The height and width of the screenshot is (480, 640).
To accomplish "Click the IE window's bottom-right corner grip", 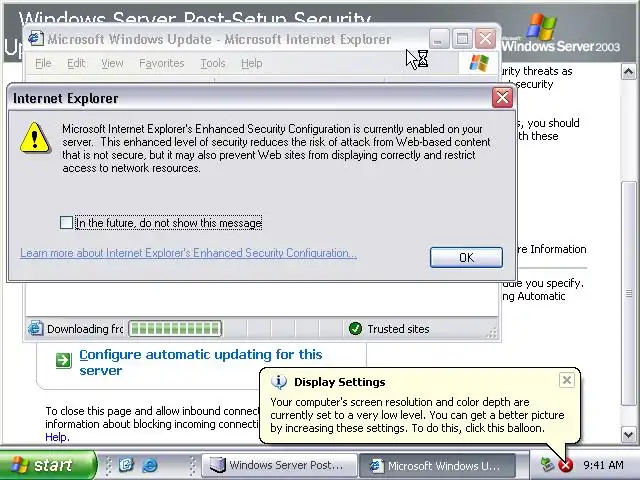I will [492, 333].
